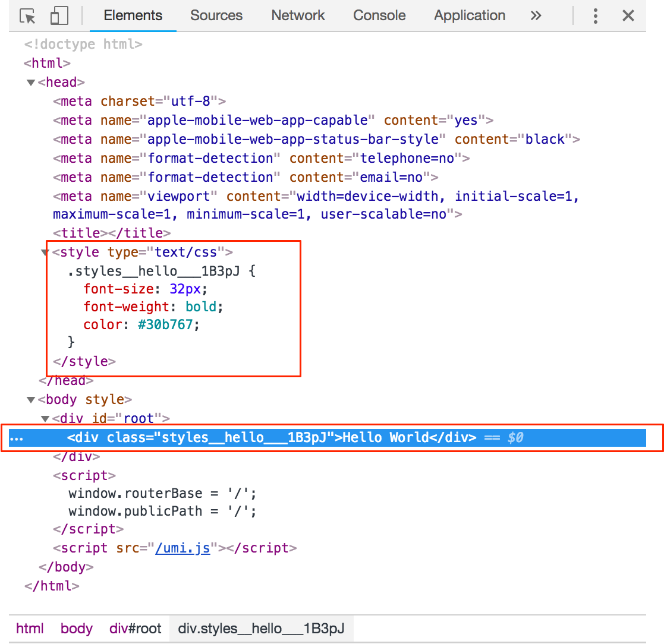Select the doctype html line
The height and width of the screenshot is (644, 664).
(x=83, y=44)
